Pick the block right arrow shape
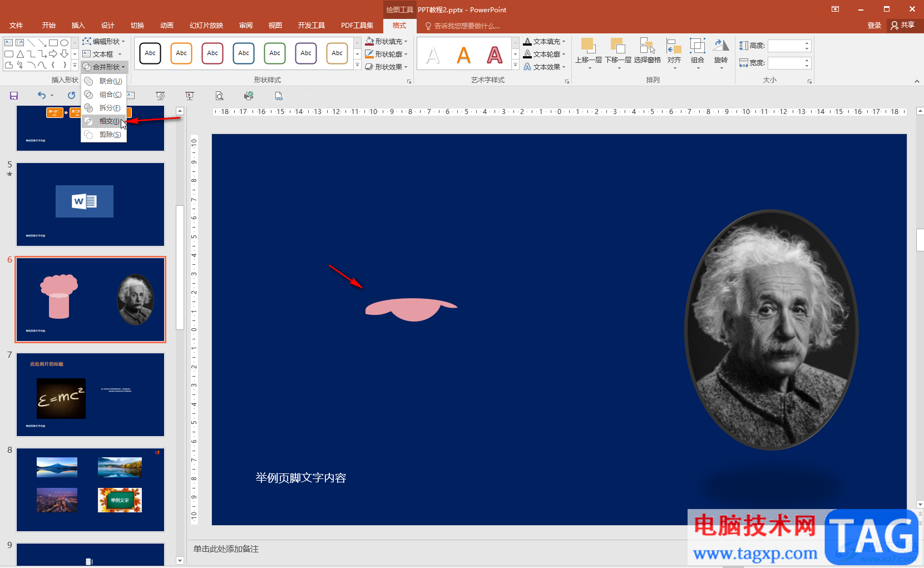 [53, 54]
